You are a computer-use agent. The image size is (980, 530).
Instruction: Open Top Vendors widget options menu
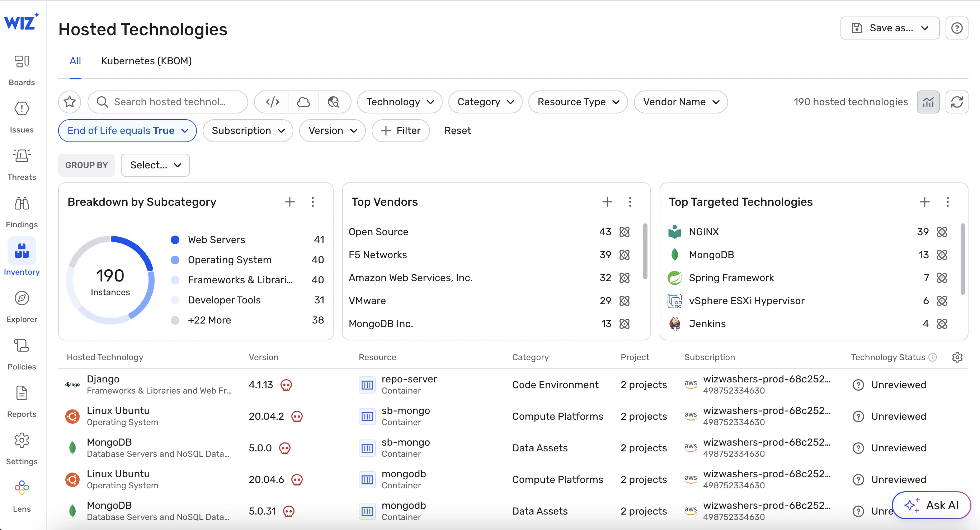click(x=630, y=202)
